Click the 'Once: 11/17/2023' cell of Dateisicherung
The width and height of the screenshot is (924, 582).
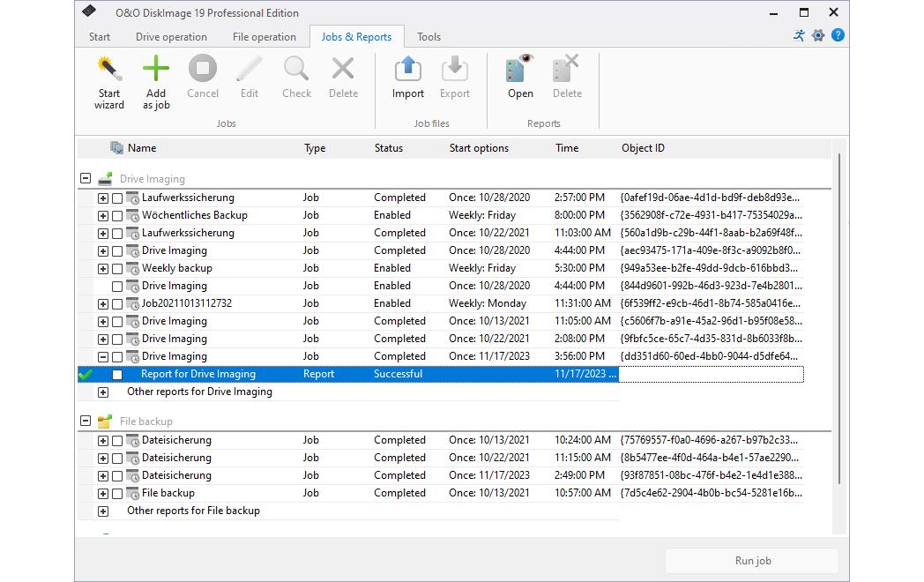coord(489,475)
